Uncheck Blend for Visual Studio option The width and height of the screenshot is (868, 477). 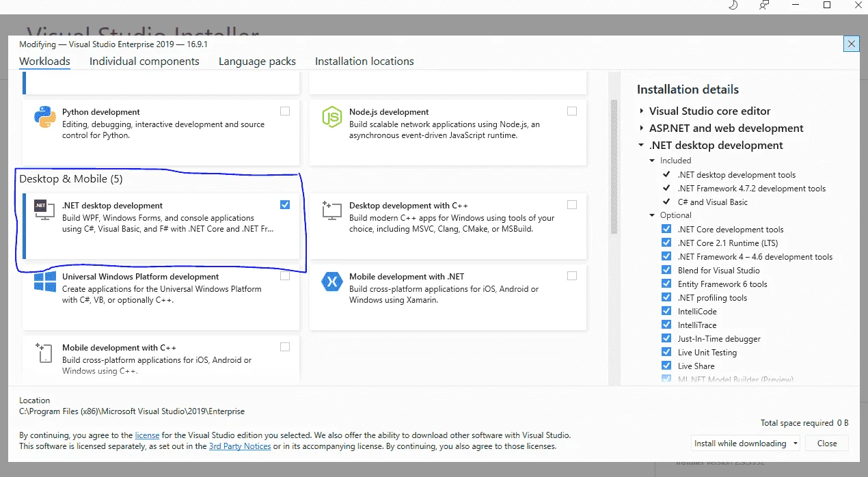pos(666,271)
